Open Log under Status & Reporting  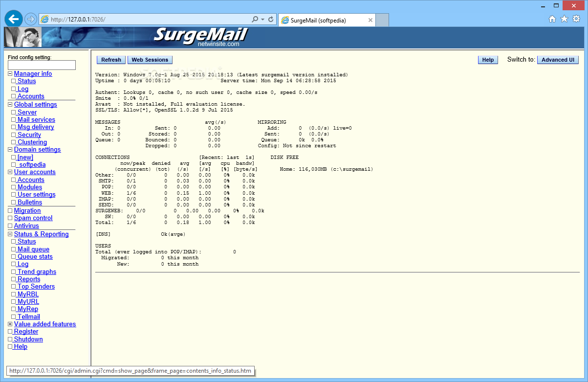tap(23, 264)
